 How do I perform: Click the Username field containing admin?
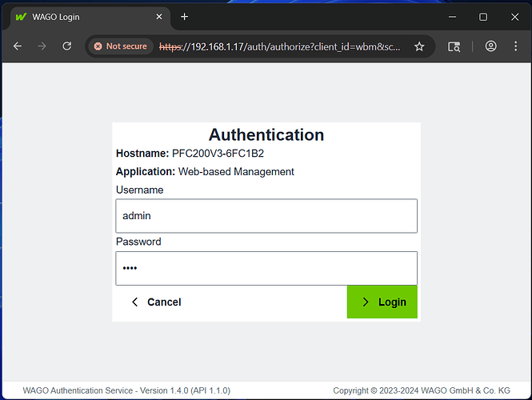(266, 216)
